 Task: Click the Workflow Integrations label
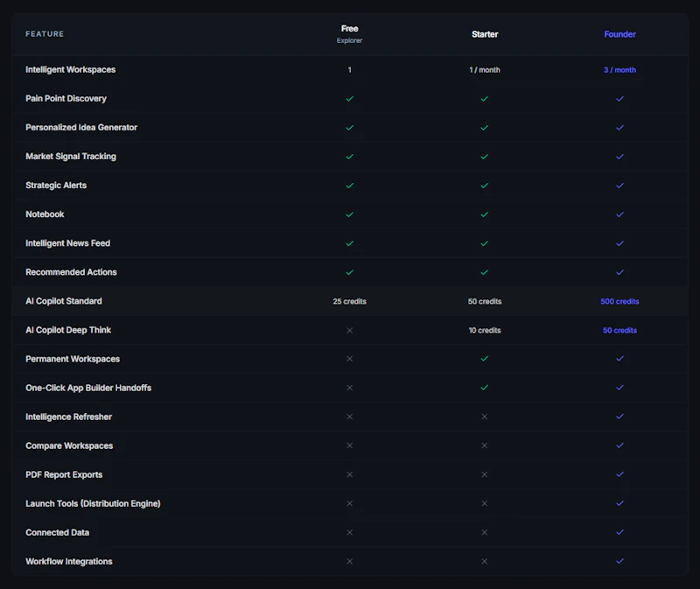[x=69, y=561]
